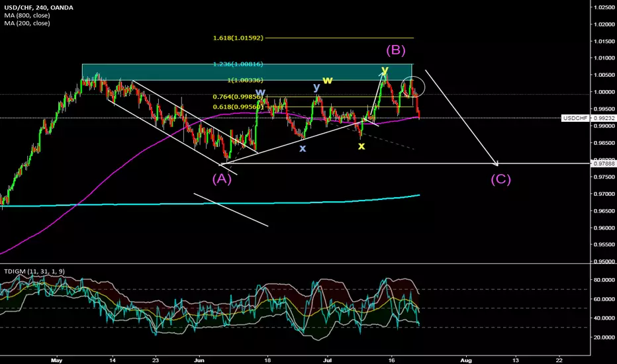Click the 1.00500 price axis label
This screenshot has width=617, height=364.
(604, 75)
